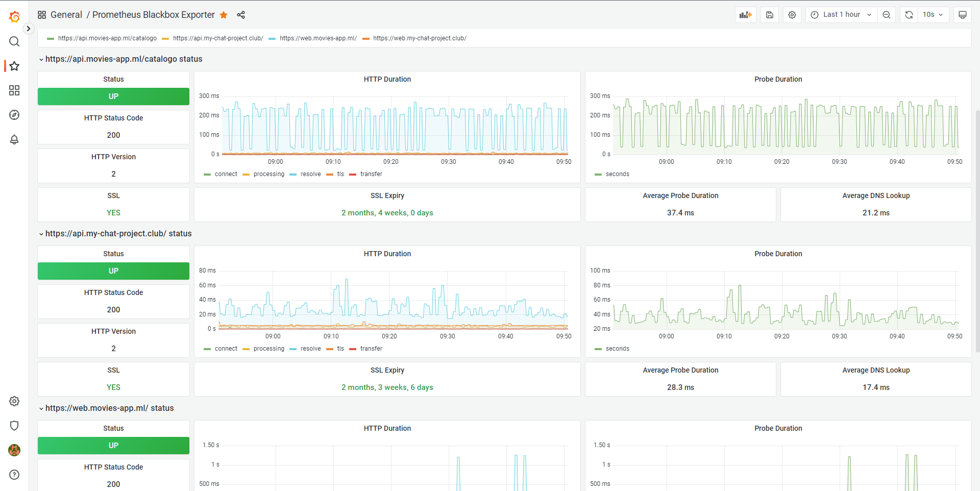Open dashboard settings gear

[792, 15]
